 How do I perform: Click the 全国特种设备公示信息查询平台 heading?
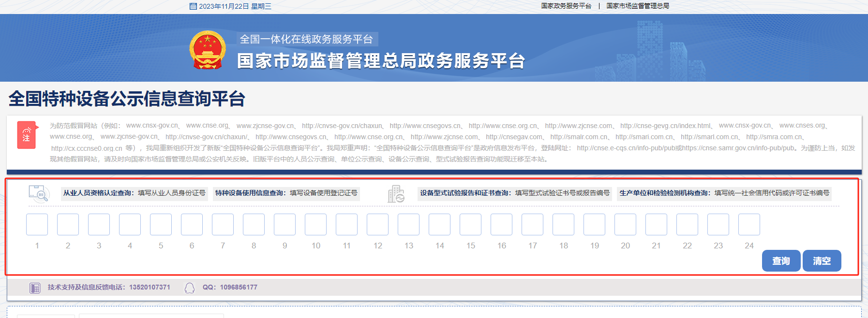pyautogui.click(x=127, y=99)
